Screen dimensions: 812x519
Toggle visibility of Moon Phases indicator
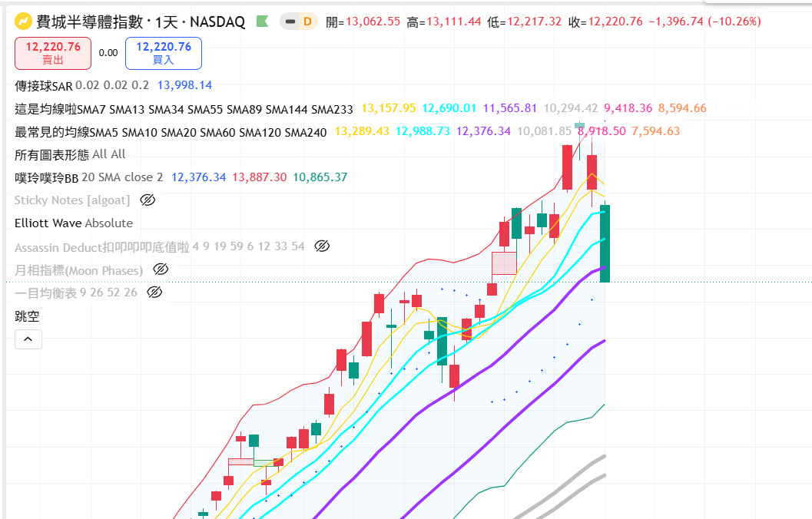pyautogui.click(x=161, y=269)
